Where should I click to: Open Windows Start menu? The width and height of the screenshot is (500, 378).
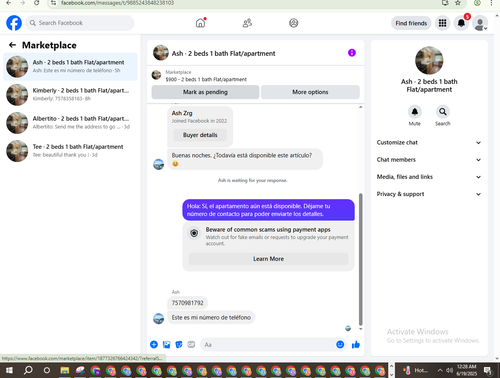(9, 370)
